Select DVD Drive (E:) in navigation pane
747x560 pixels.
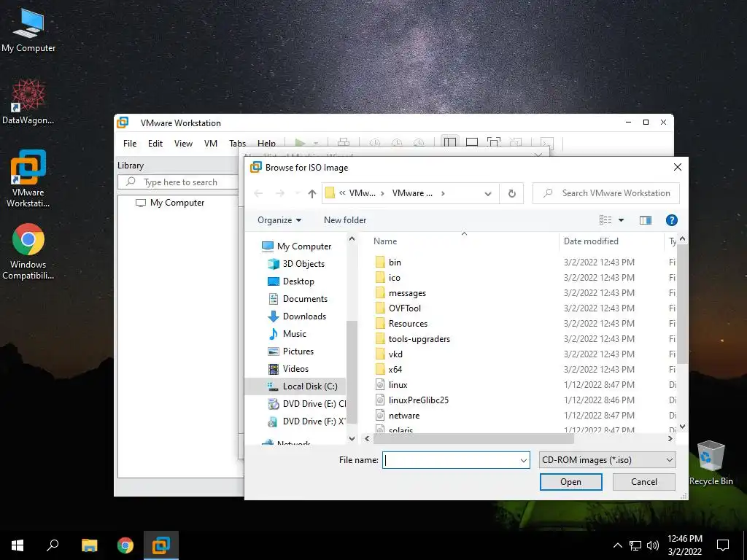[x=306, y=404]
